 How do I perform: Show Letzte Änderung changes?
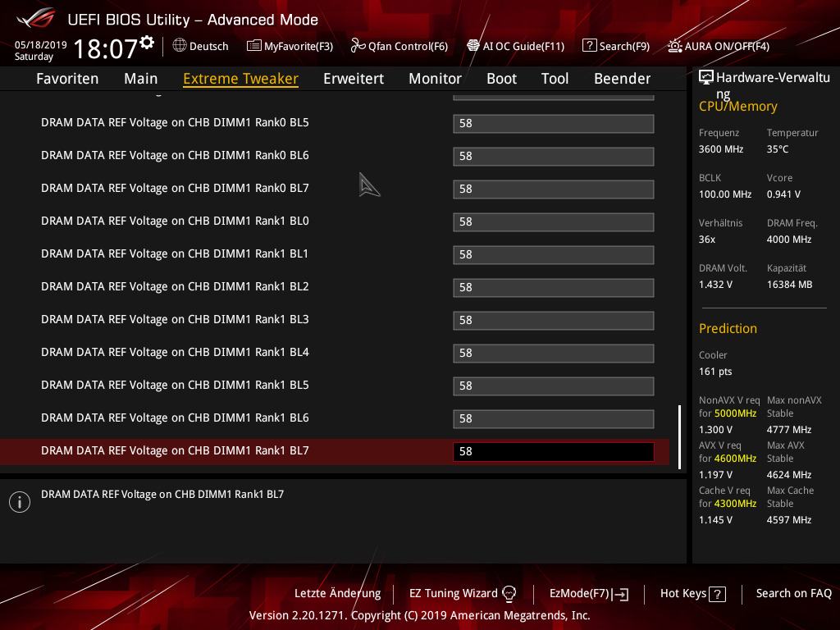pyautogui.click(x=337, y=594)
